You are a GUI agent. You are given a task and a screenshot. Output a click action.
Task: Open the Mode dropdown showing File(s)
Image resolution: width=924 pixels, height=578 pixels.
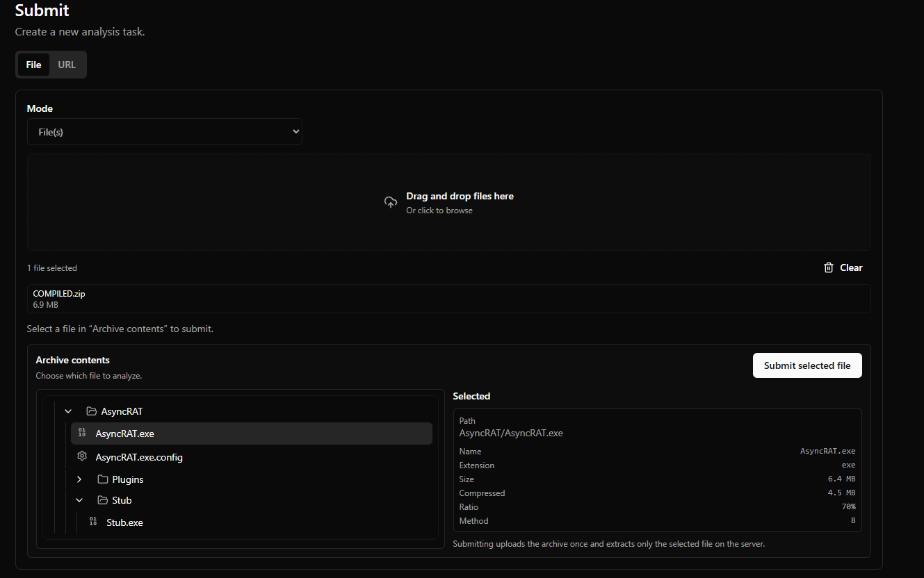coord(165,131)
